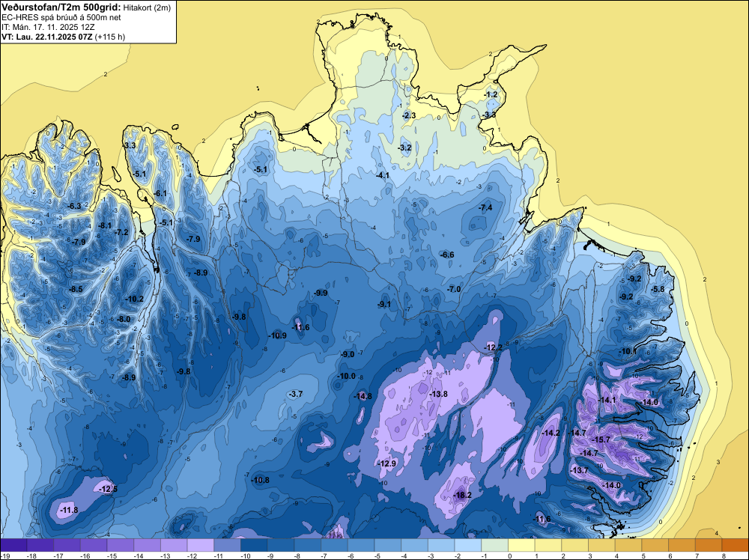
Task: Click the -7.0 temperature label
Action: [x=454, y=289]
